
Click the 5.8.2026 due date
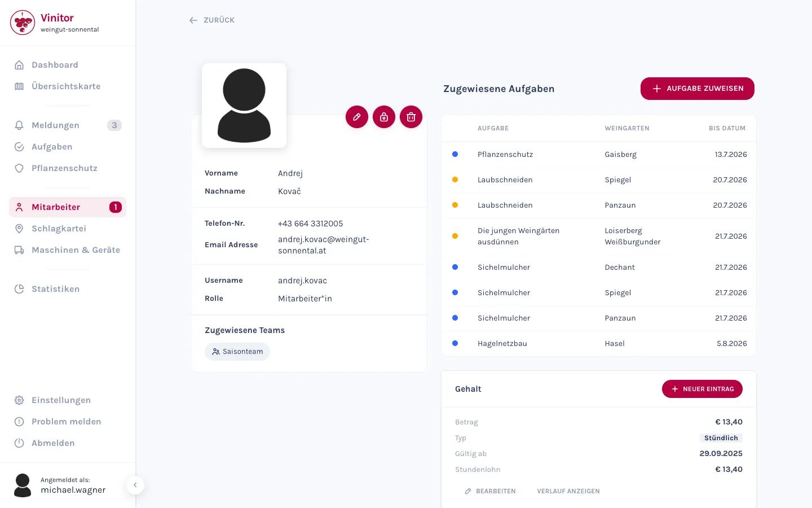[732, 343]
